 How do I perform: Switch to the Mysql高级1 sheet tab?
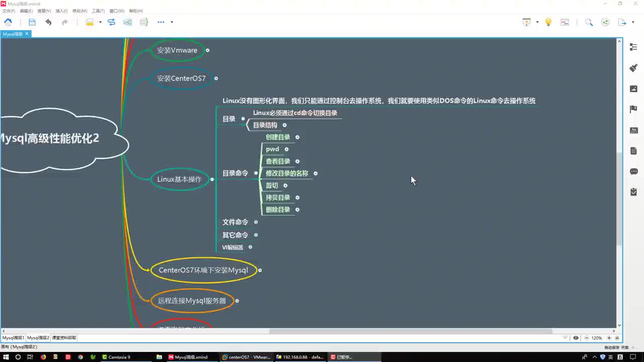point(13,338)
